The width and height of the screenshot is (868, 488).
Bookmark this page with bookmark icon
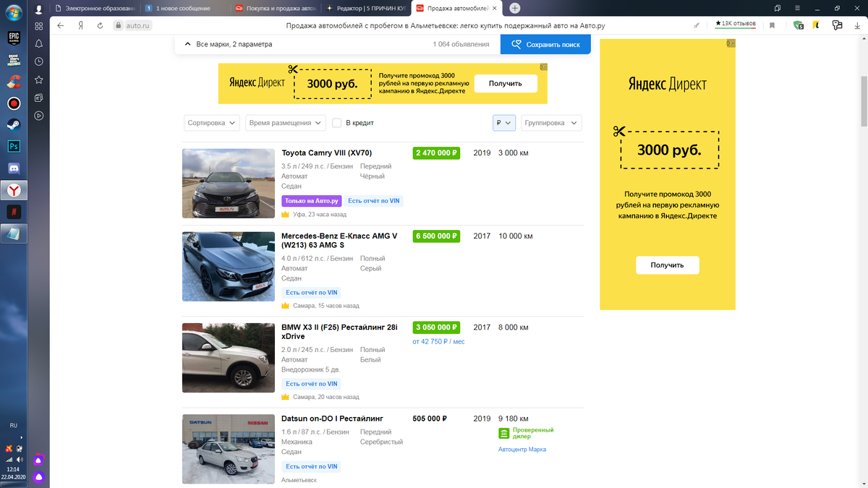773,25
